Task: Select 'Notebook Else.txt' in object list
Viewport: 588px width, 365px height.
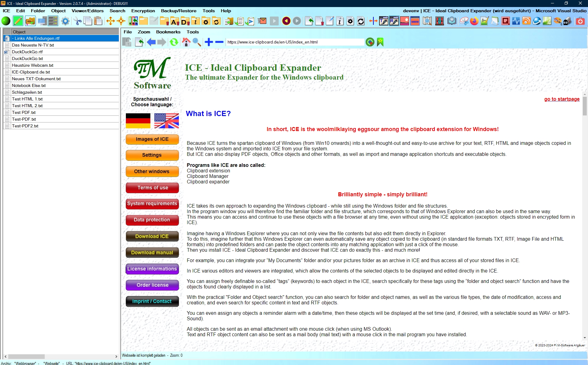Action: point(29,85)
